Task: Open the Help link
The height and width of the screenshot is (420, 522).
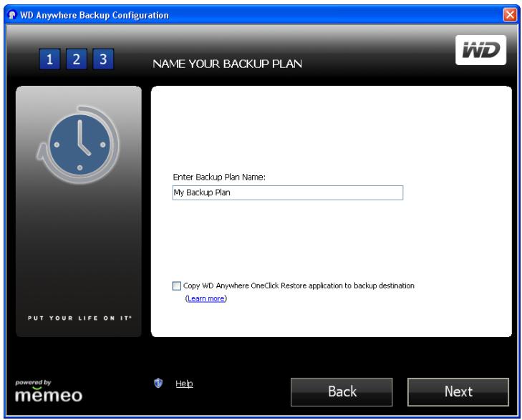Action: pyautogui.click(x=184, y=384)
